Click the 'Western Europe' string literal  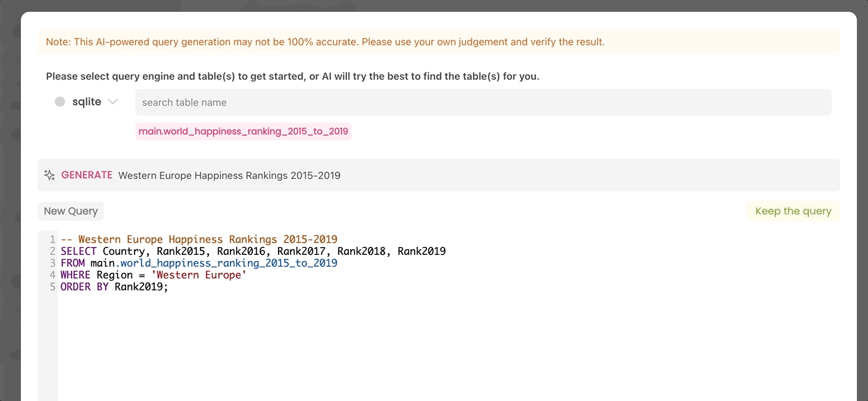point(199,275)
